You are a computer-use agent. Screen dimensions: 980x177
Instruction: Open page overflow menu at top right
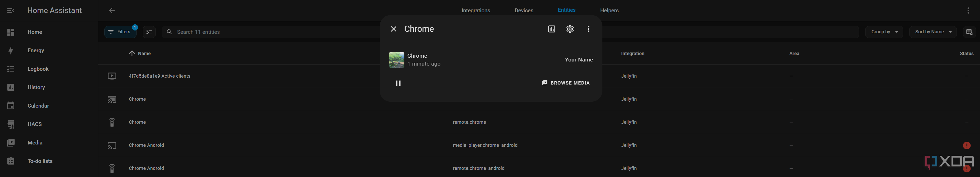tap(968, 10)
